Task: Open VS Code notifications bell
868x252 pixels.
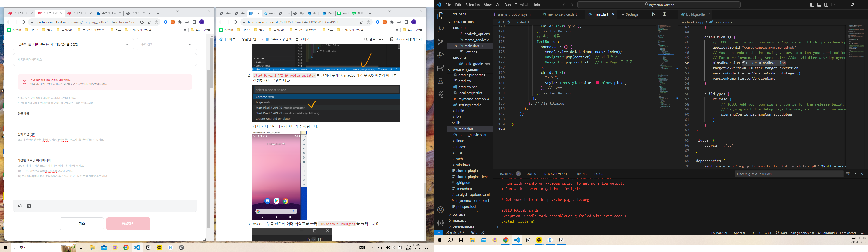Action: pos(862,233)
